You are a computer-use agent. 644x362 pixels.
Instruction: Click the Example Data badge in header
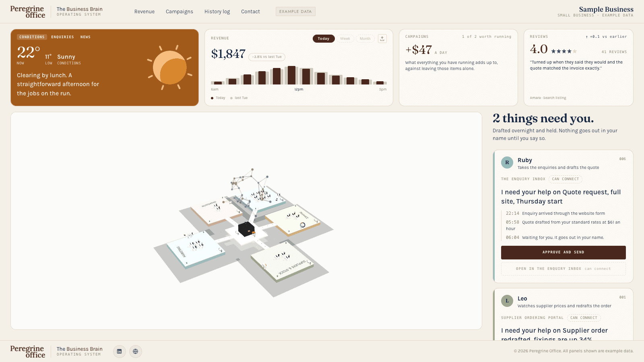[x=295, y=12]
